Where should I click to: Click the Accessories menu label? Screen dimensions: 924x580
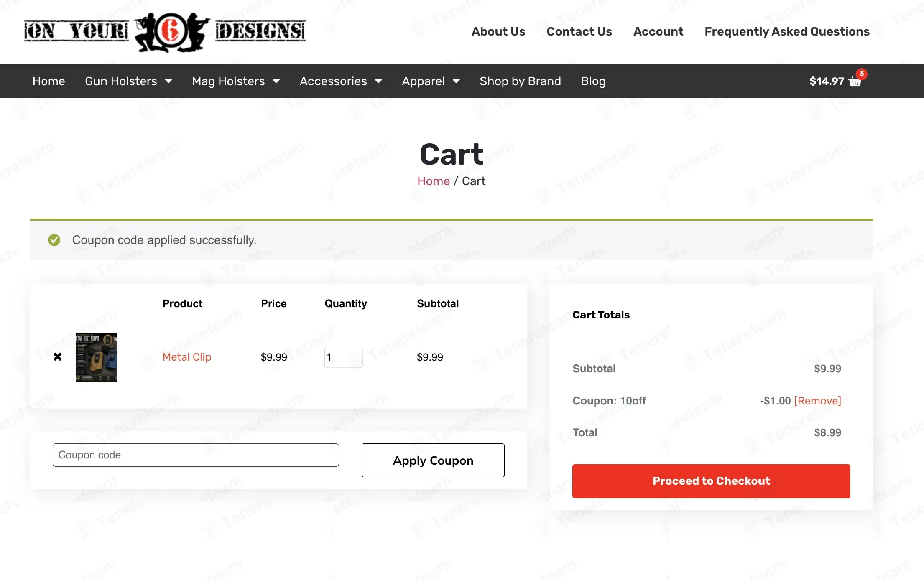(x=333, y=81)
